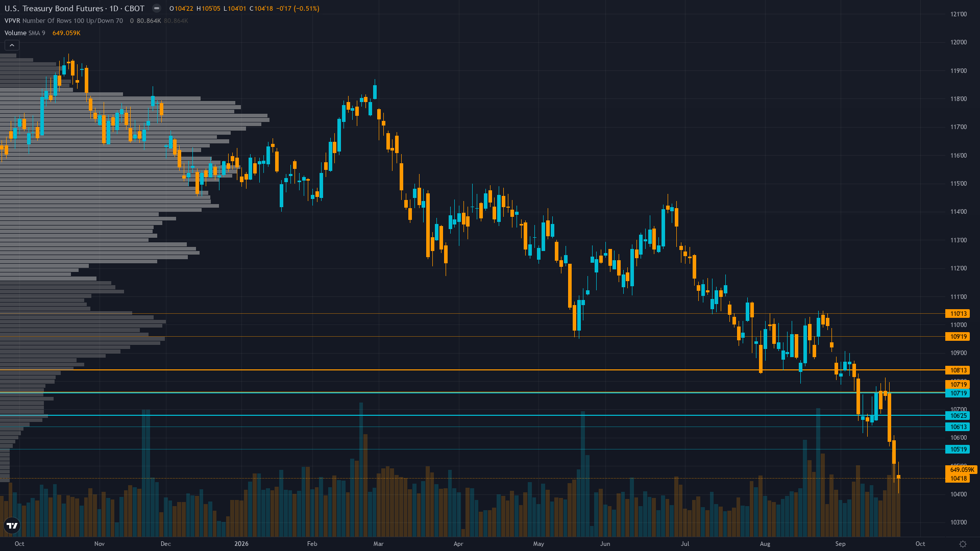Click the Jun label on time axis
This screenshot has width=980, height=551.
click(605, 544)
